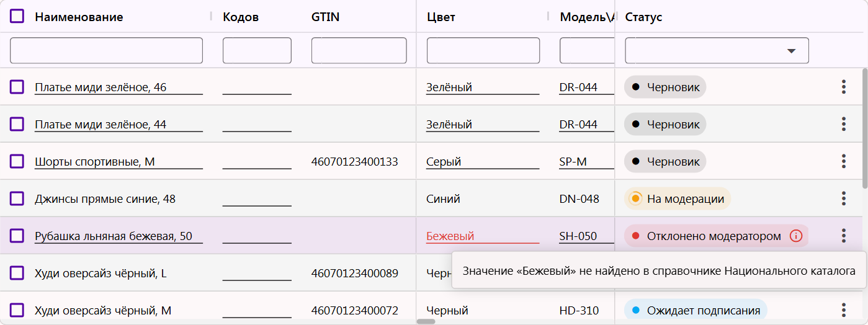This screenshot has height=325, width=868.
Task: Click the GTIN column header
Action: (325, 17)
